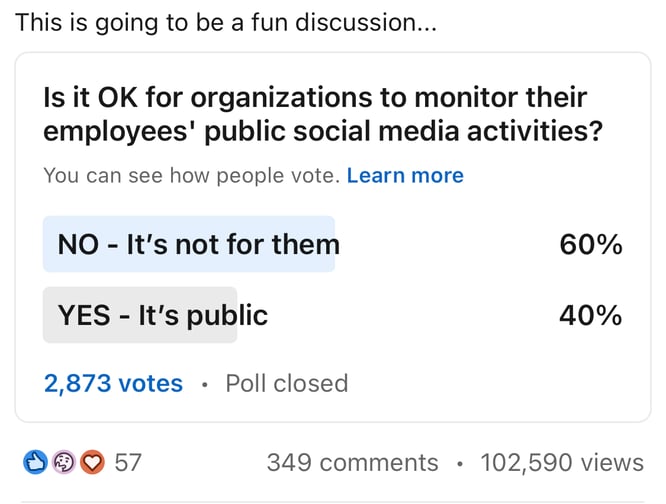View the 2,873 votes list
Screen dimensions: 666x504
click(x=113, y=383)
